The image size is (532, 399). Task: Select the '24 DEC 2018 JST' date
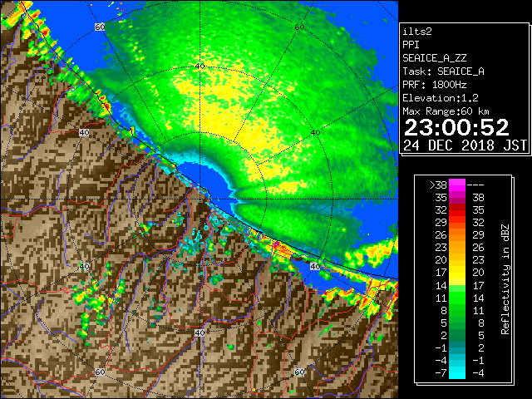click(x=465, y=145)
